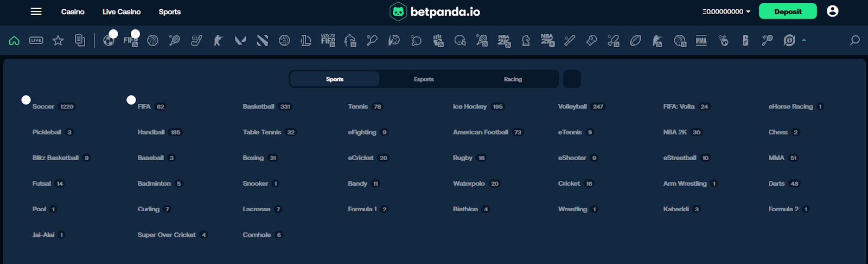The width and height of the screenshot is (868, 264).
Task: Select the League of Legends icon
Action: (x=306, y=40)
